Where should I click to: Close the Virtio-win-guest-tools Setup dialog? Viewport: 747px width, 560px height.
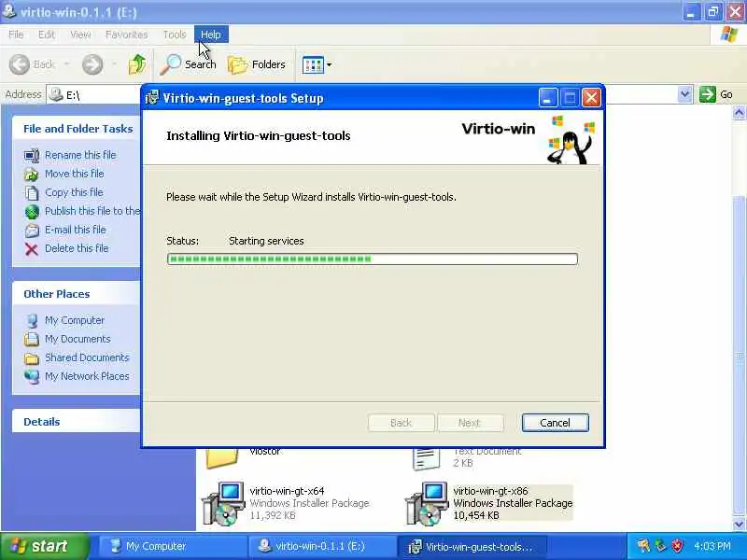click(591, 98)
